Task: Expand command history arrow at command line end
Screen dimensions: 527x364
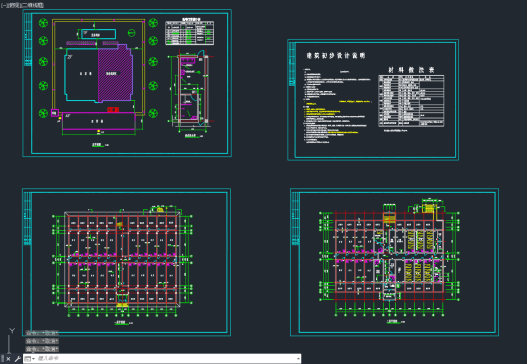Action: point(298,359)
